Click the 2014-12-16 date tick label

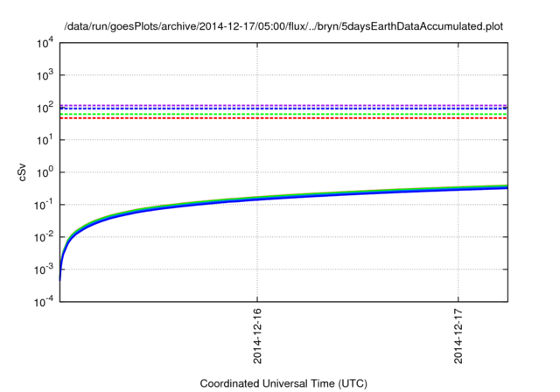click(x=257, y=336)
